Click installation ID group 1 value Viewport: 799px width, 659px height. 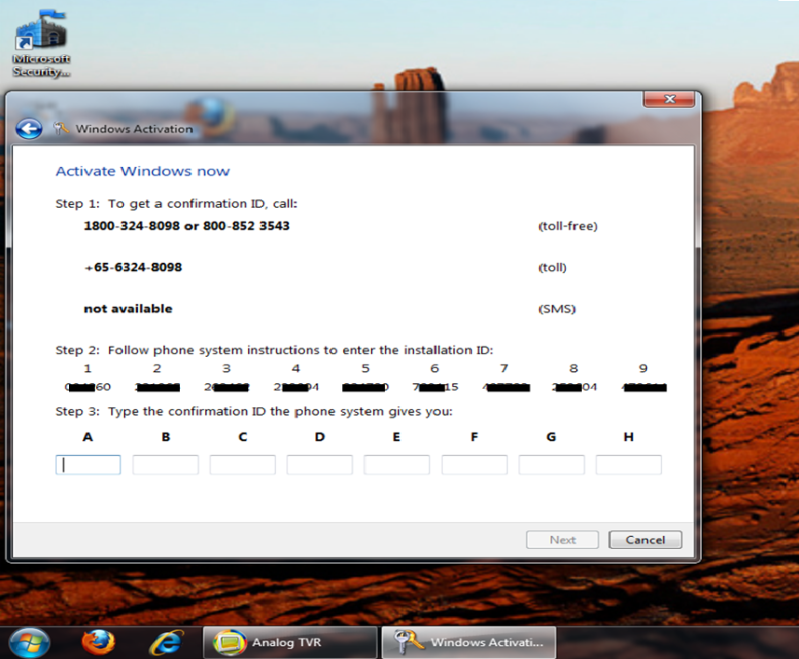coord(88,387)
